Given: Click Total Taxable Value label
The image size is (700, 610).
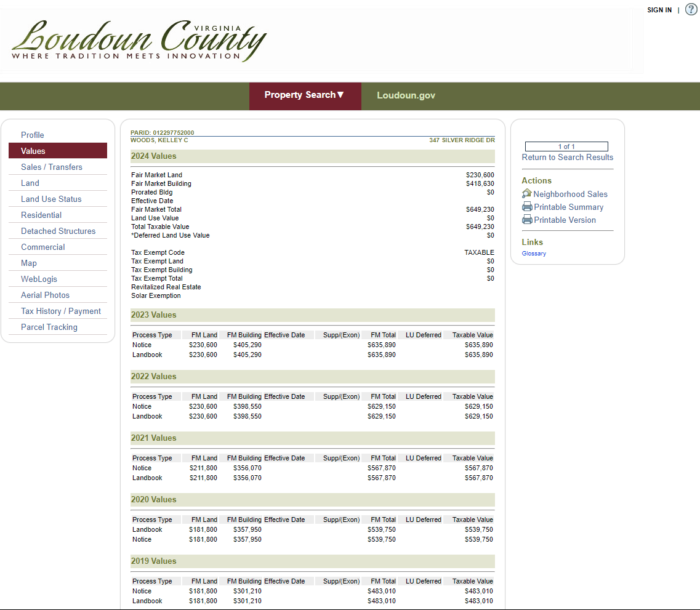Looking at the screenshot, I should coord(160,227).
